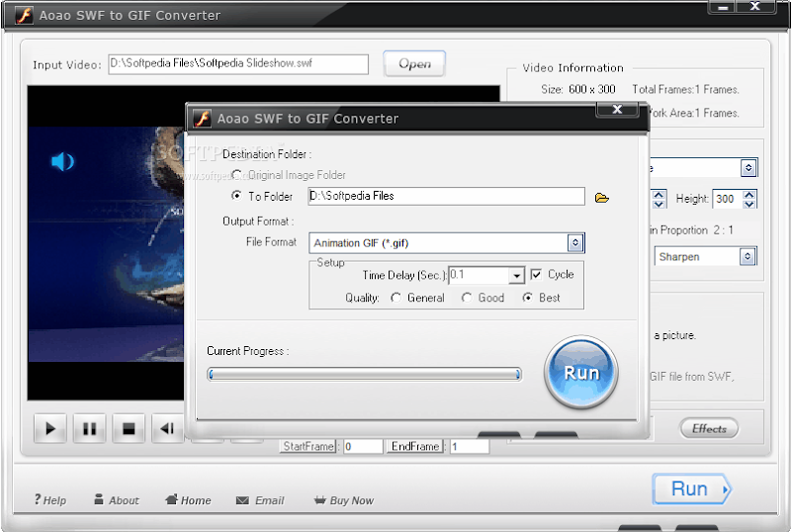
Task: Click the Open button for input video
Action: tap(414, 64)
